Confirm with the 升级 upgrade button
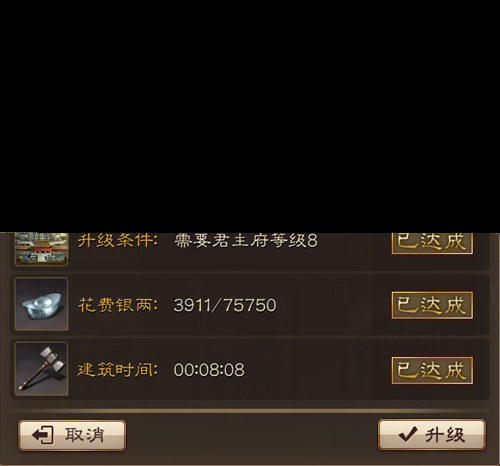The height and width of the screenshot is (466, 500). pos(432,435)
